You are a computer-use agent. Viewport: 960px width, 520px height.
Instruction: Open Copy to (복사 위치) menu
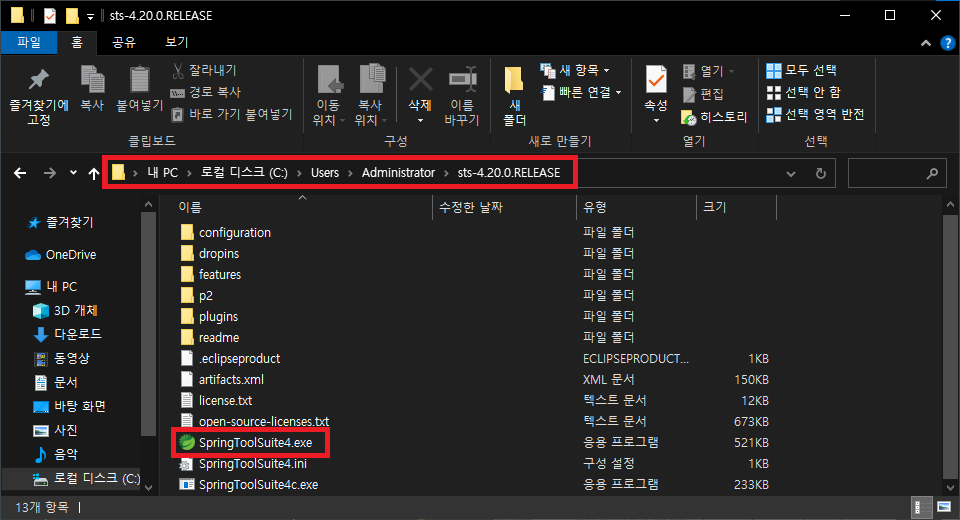coord(370,96)
